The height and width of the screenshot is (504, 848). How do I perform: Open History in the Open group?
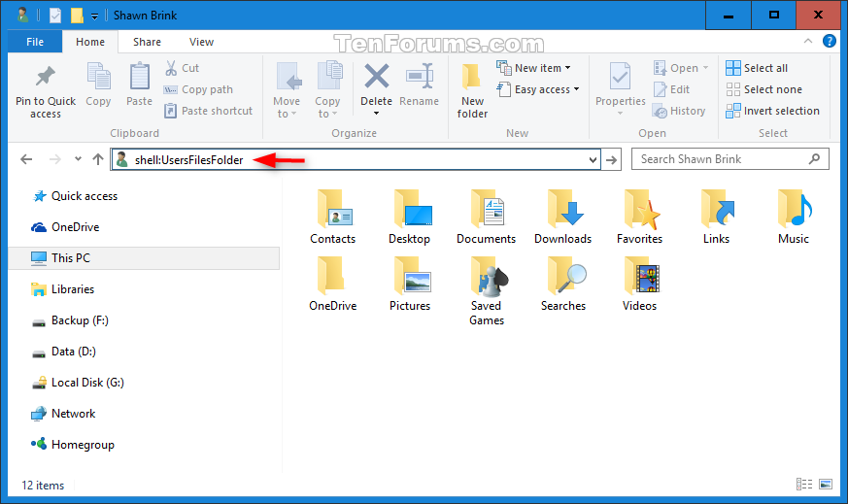(679, 111)
